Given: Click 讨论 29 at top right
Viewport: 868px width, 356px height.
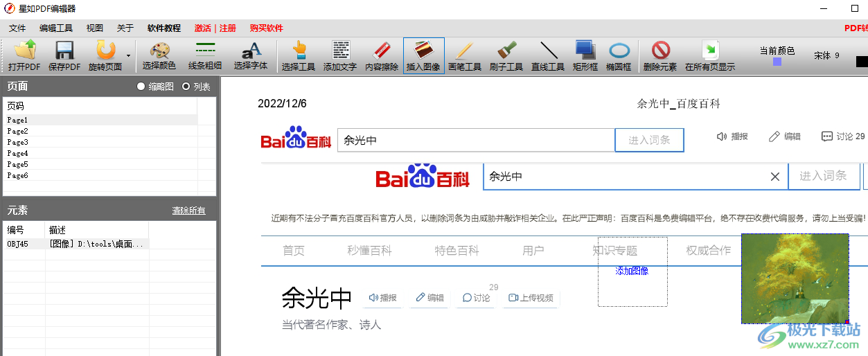Looking at the screenshot, I should [x=843, y=136].
